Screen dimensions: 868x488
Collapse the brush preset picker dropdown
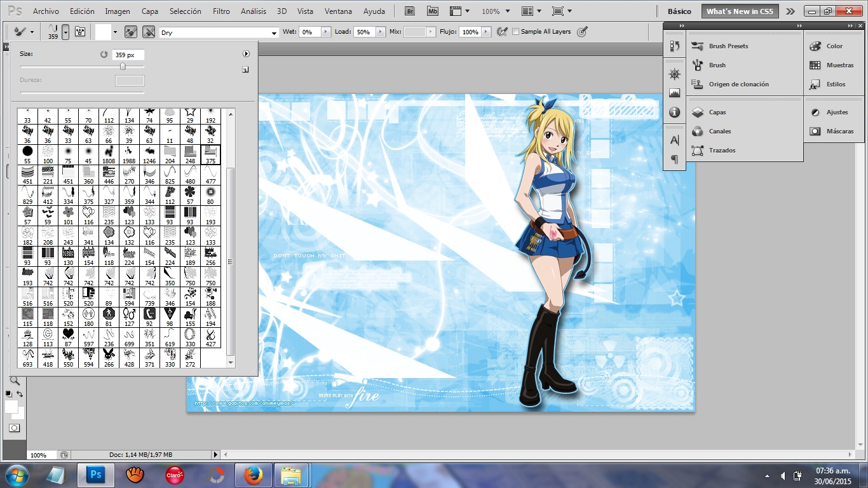click(x=65, y=32)
